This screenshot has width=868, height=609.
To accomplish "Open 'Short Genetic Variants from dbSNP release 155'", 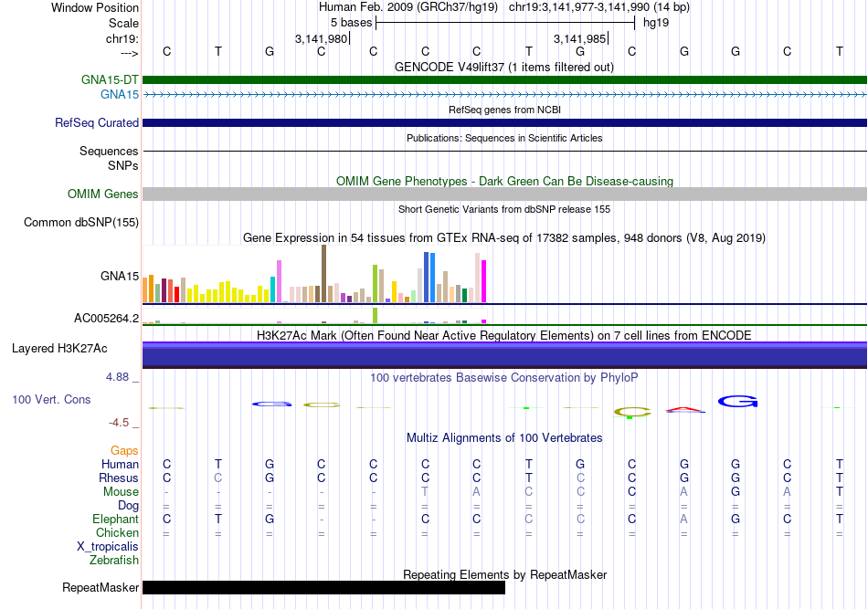I will pyautogui.click(x=504, y=209).
